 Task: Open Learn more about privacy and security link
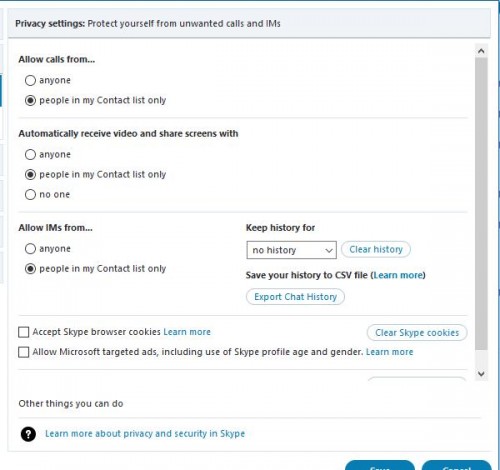(145, 434)
